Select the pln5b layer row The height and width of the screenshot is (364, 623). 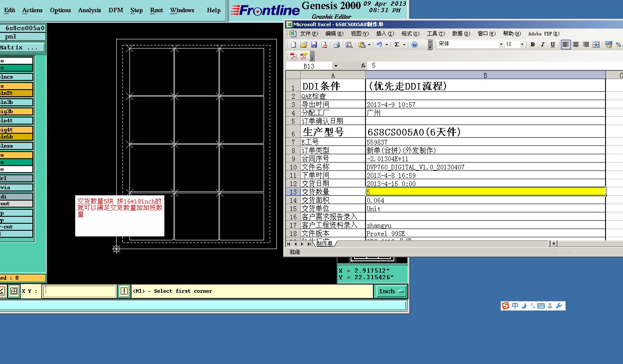click(16, 137)
